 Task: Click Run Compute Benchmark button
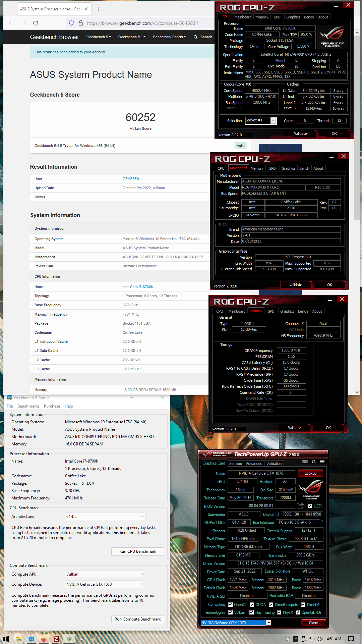tap(138, 619)
